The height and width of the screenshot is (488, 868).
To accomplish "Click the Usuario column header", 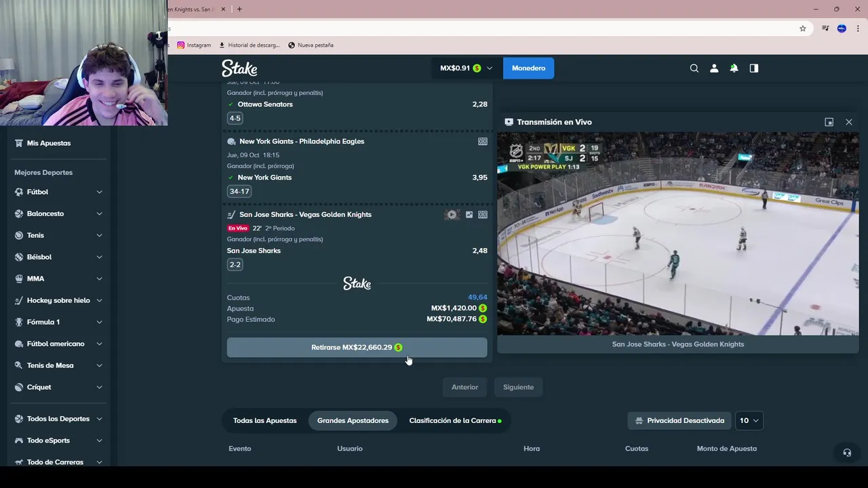I will 350,449.
